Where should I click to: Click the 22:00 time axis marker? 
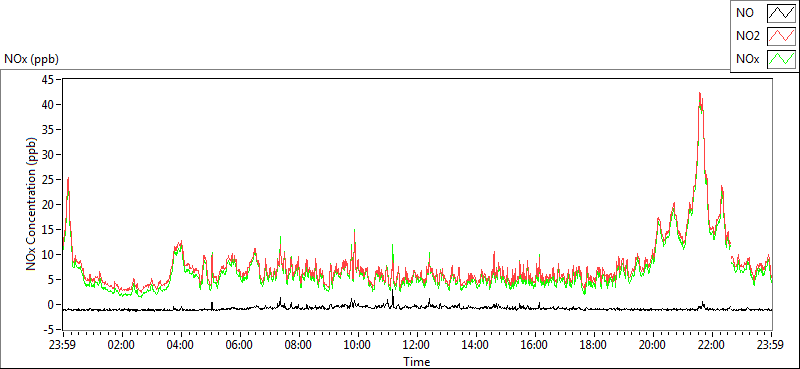click(712, 344)
